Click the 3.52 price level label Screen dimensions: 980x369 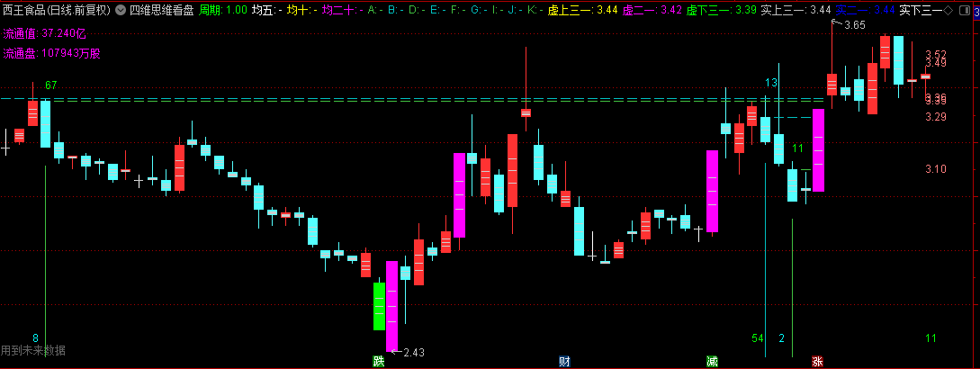tap(936, 54)
